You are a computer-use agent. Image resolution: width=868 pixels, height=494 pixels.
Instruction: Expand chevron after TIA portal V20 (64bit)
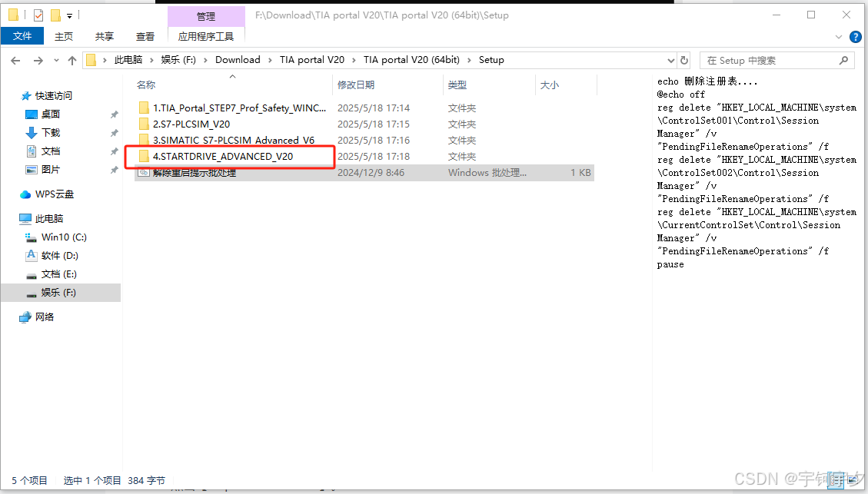point(470,60)
